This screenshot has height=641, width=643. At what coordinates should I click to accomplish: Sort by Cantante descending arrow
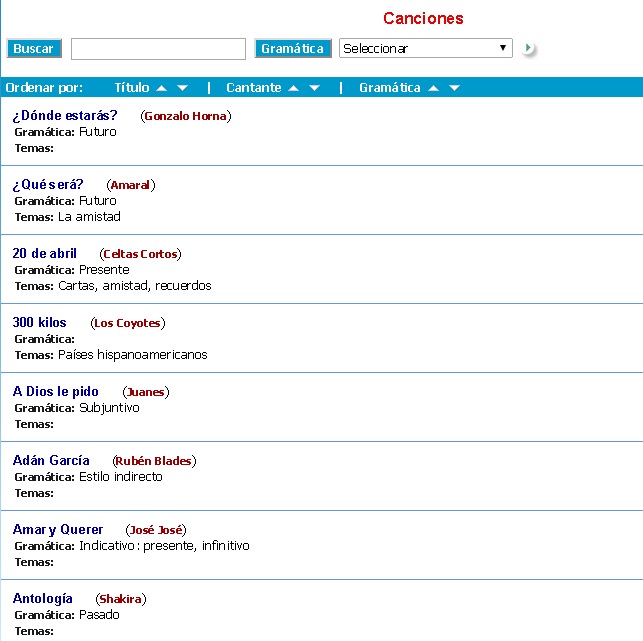[x=314, y=88]
